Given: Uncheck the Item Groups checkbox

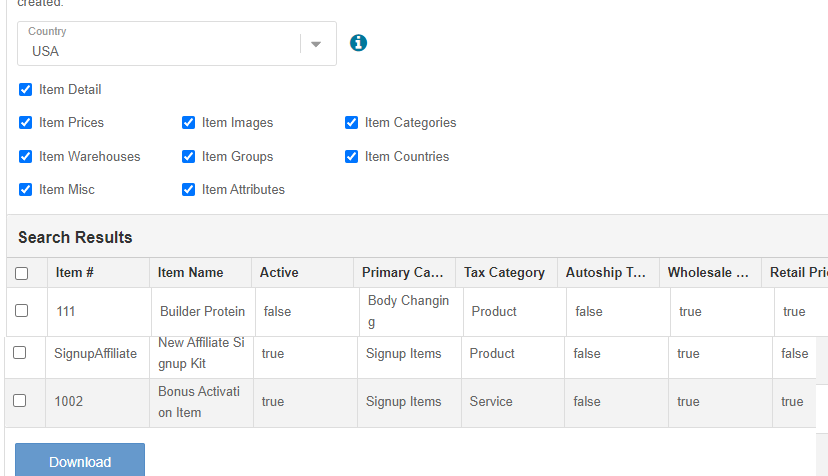Looking at the screenshot, I should click(x=189, y=157).
